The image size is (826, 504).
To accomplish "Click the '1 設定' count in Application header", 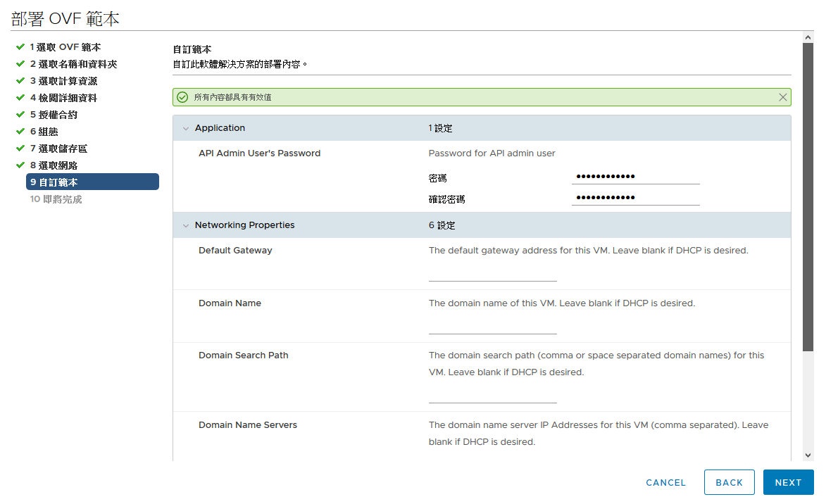I will [x=440, y=129].
